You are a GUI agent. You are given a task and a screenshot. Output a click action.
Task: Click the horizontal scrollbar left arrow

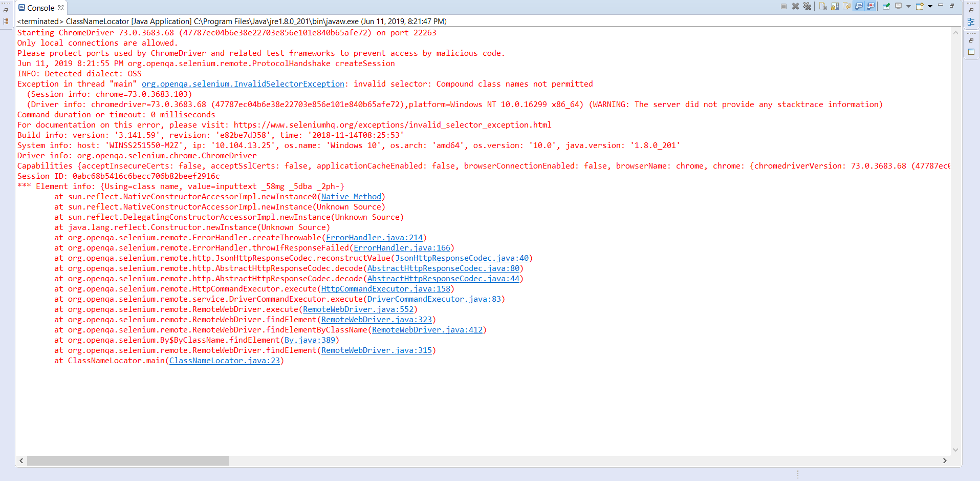pyautogui.click(x=21, y=461)
